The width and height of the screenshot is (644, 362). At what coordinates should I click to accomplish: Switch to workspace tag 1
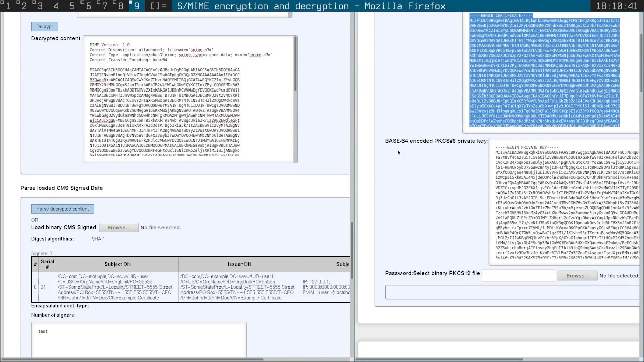[x=9, y=6]
